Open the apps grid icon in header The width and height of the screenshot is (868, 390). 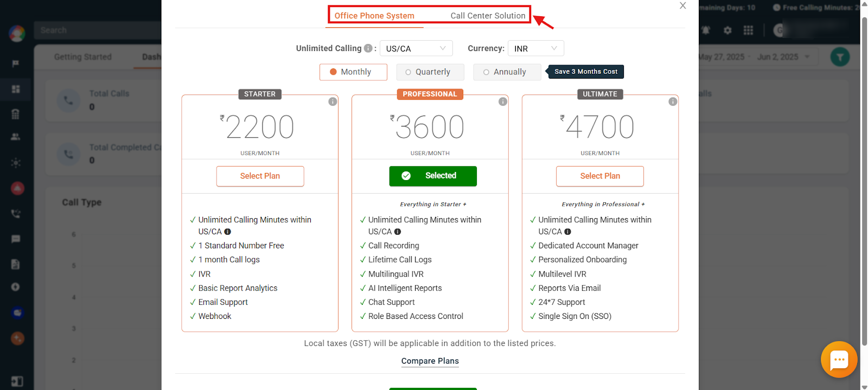coord(748,30)
